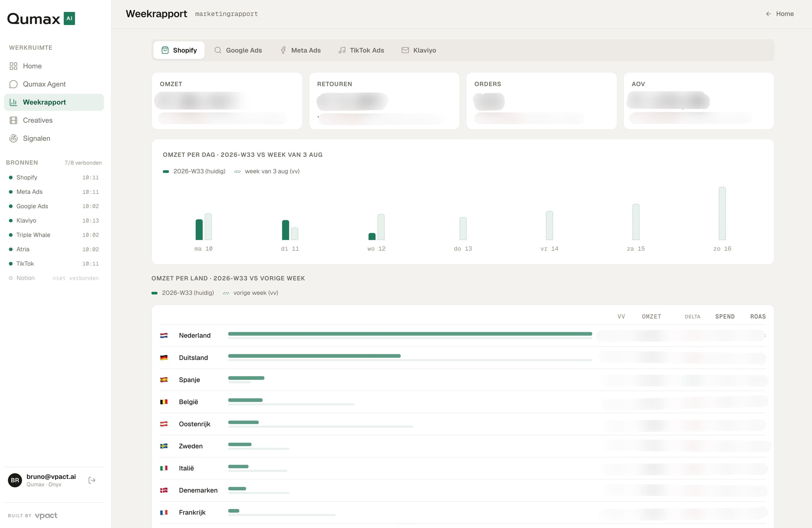Click the OMZET column header
The height and width of the screenshot is (528, 812).
[651, 316]
